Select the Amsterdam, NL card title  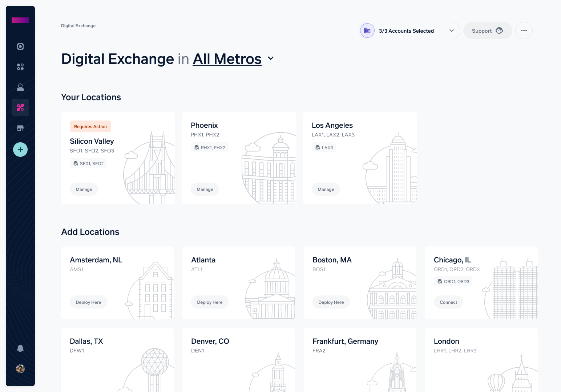click(96, 260)
